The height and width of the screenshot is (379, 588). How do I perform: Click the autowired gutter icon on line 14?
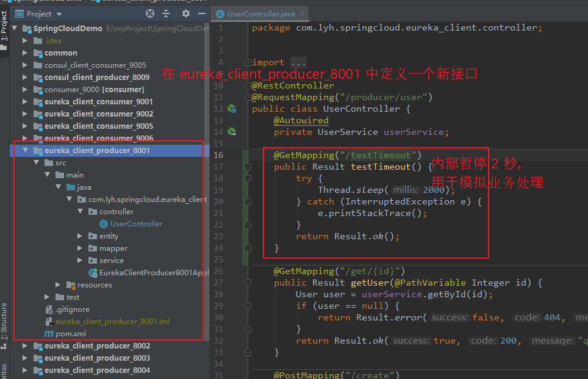(x=232, y=132)
